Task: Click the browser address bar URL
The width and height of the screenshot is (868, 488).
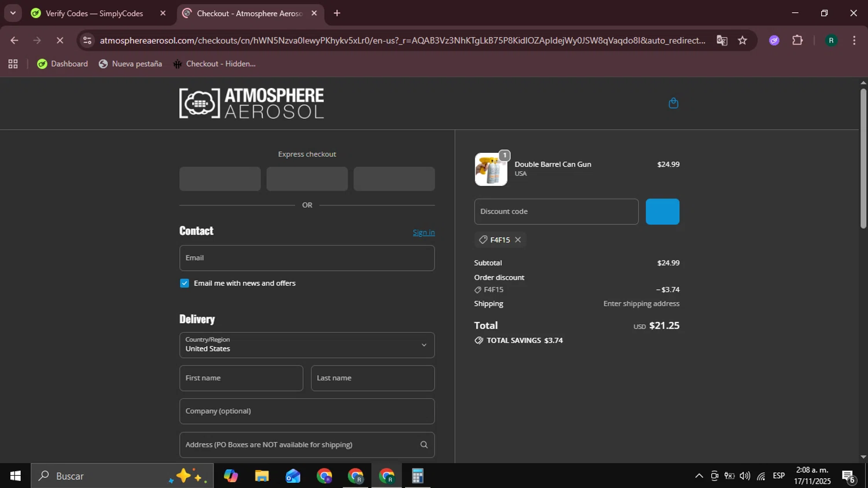Action: pyautogui.click(x=402, y=41)
